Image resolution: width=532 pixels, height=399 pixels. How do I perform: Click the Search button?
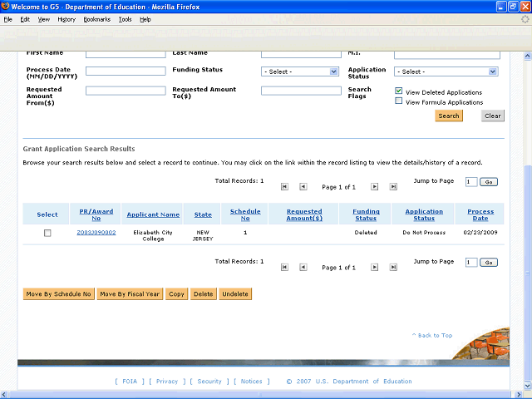(x=449, y=116)
